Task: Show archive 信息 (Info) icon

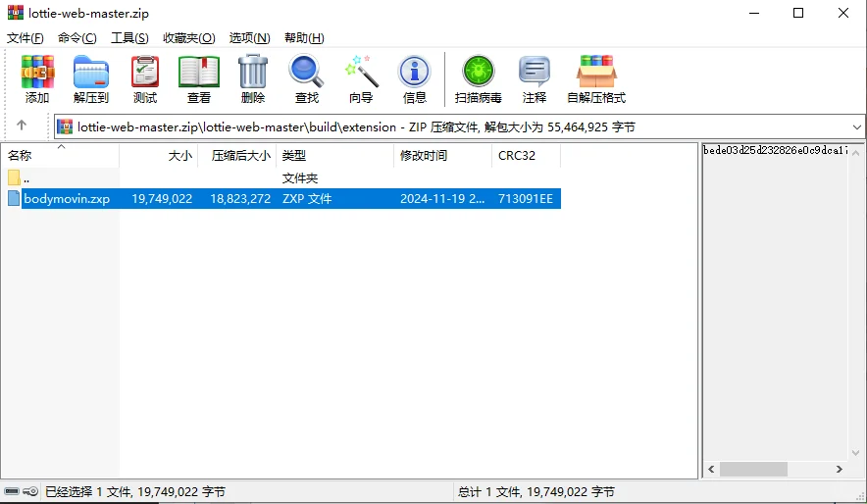Action: coord(414,72)
